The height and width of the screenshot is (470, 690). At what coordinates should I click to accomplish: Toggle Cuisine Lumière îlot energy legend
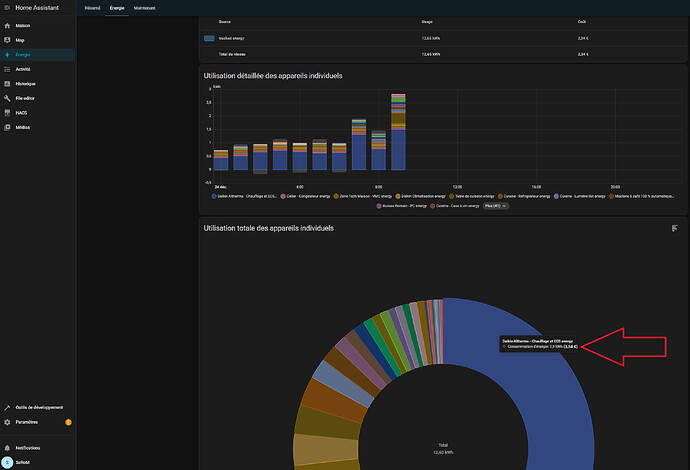click(580, 196)
